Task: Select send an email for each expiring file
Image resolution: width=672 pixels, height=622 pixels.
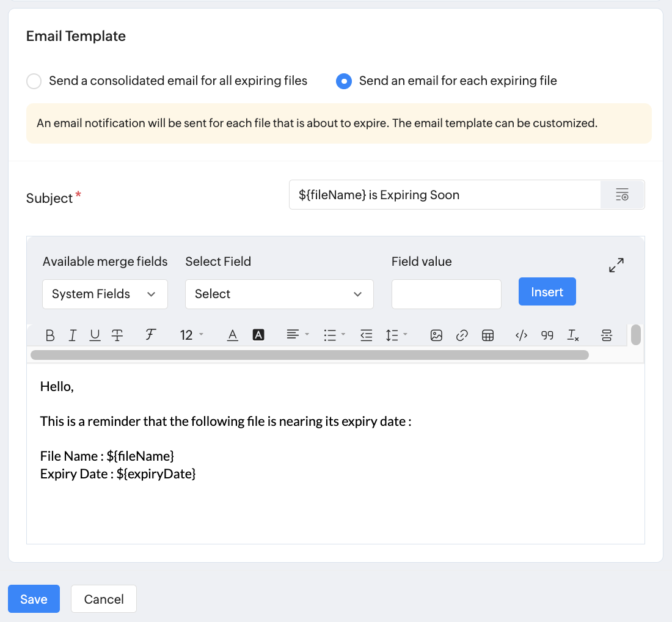Action: (x=344, y=81)
